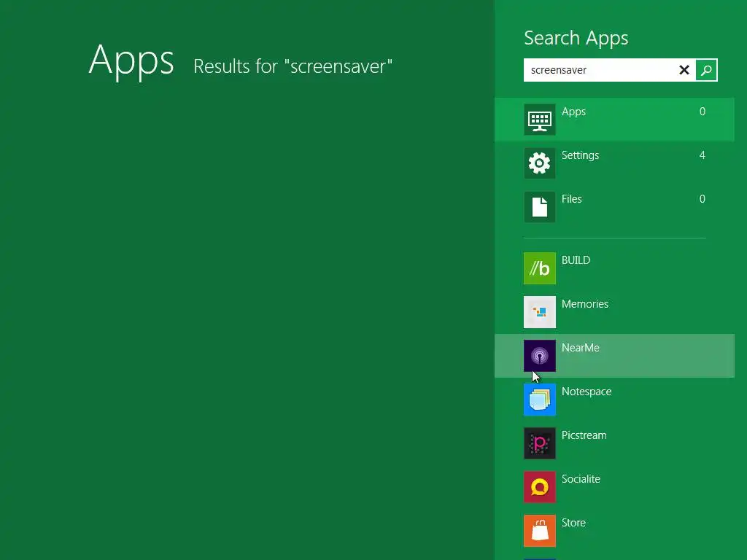
Task: Search within the NearMe app label
Action: (581, 348)
